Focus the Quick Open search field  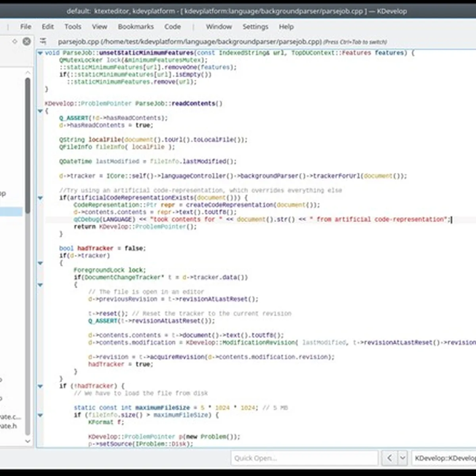[304, 458]
